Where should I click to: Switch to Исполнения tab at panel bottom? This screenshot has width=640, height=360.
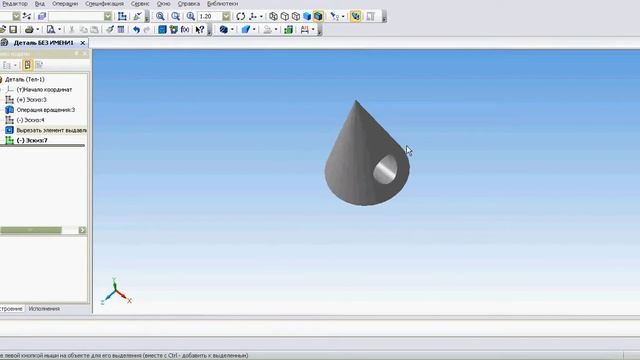44,309
